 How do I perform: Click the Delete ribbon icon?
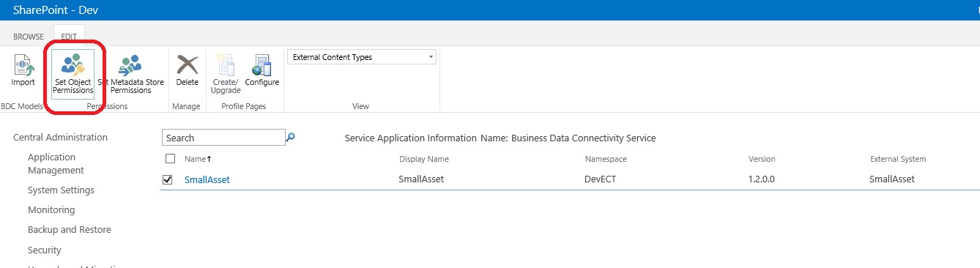(188, 71)
